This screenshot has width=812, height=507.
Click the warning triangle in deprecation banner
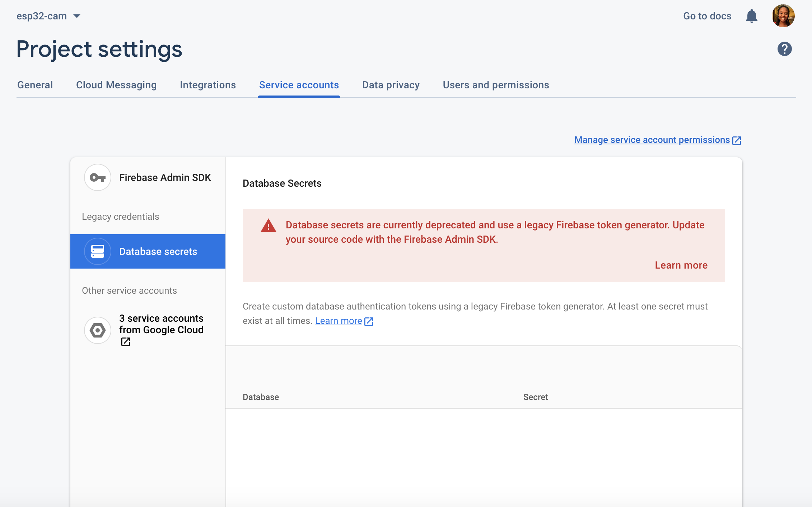[x=268, y=226]
